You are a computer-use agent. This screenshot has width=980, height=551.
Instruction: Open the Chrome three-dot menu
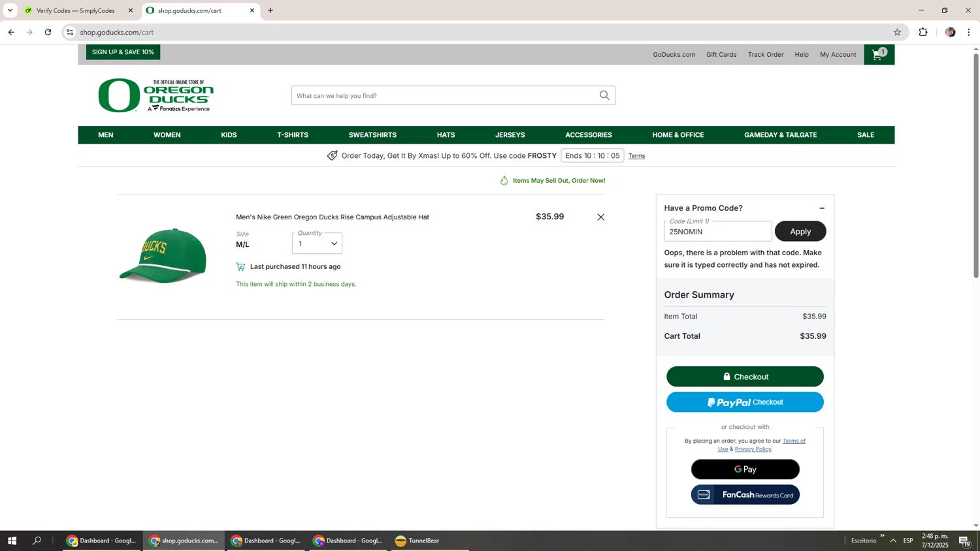pos(969,32)
